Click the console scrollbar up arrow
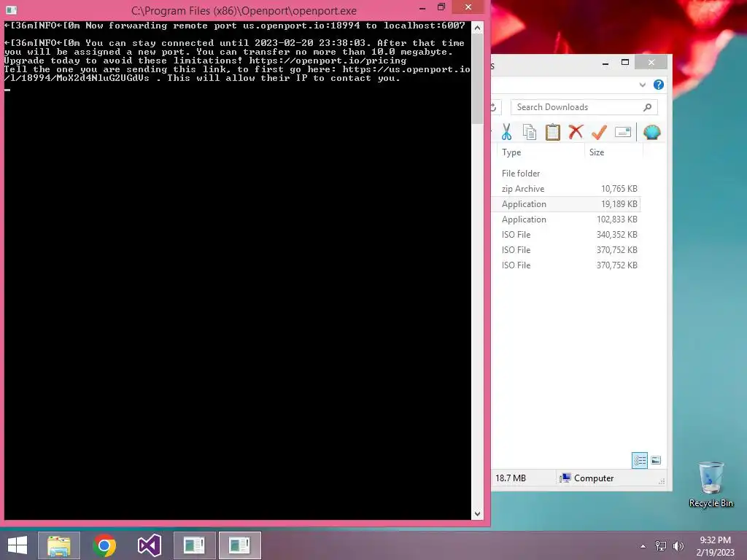The height and width of the screenshot is (560, 747). [x=477, y=28]
